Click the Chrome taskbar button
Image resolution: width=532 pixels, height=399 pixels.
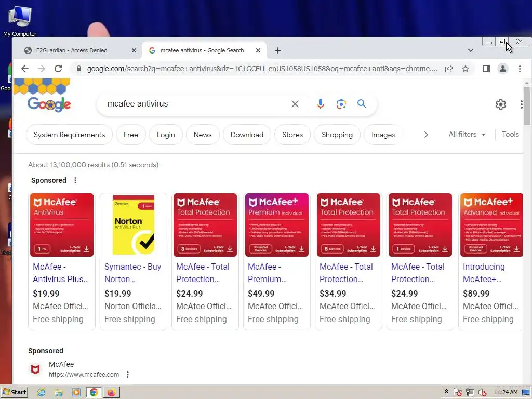(x=94, y=393)
